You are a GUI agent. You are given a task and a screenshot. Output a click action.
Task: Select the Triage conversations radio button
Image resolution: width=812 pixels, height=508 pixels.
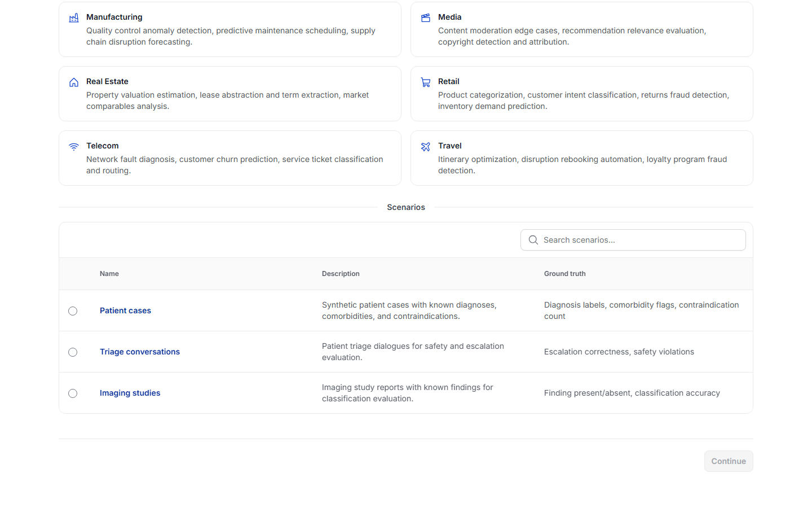coord(73,352)
